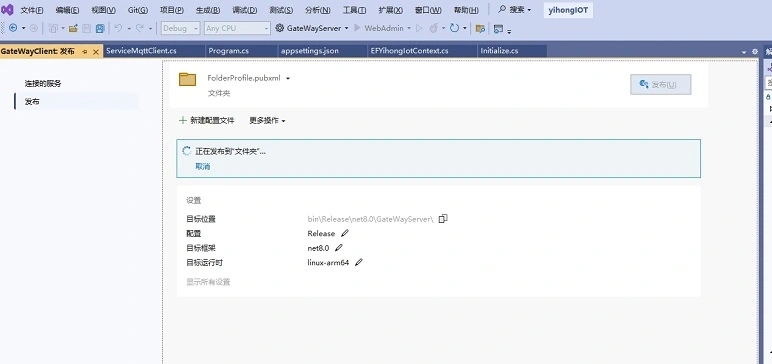
Task: Click the redo arrow icon
Action: pos(140,28)
